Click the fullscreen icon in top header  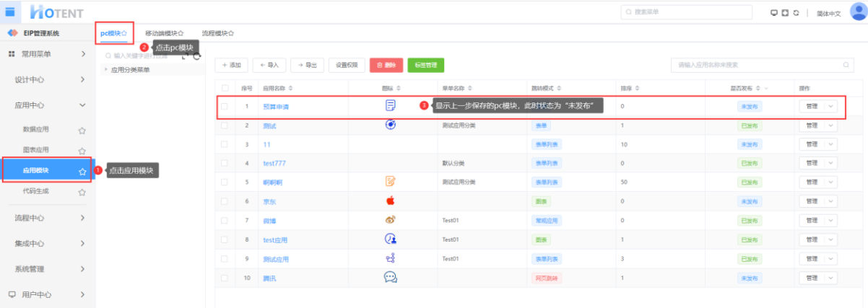pyautogui.click(x=786, y=12)
